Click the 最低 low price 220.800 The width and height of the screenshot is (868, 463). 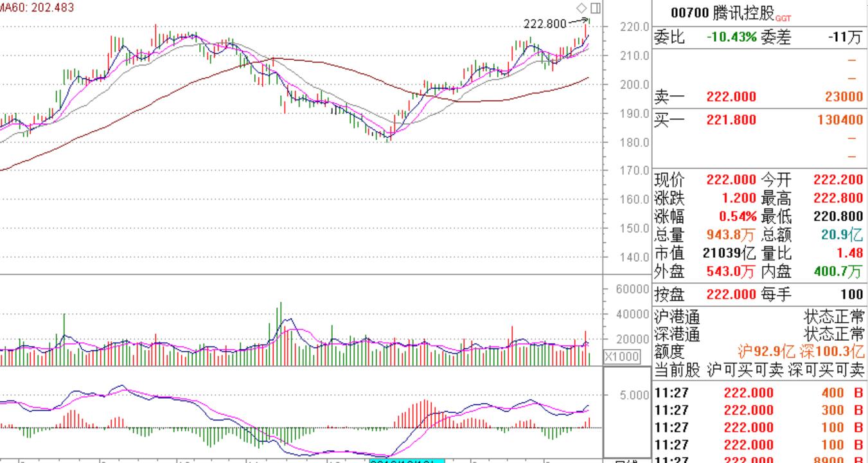point(838,216)
